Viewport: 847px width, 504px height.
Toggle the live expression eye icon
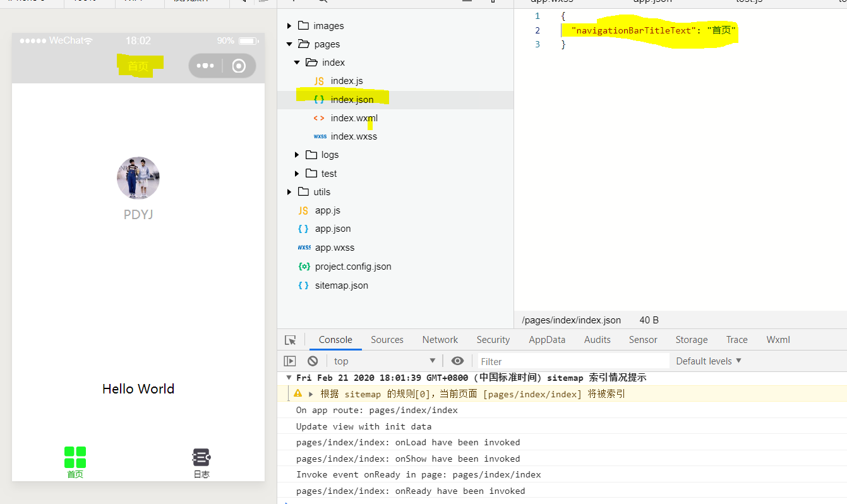coord(458,361)
